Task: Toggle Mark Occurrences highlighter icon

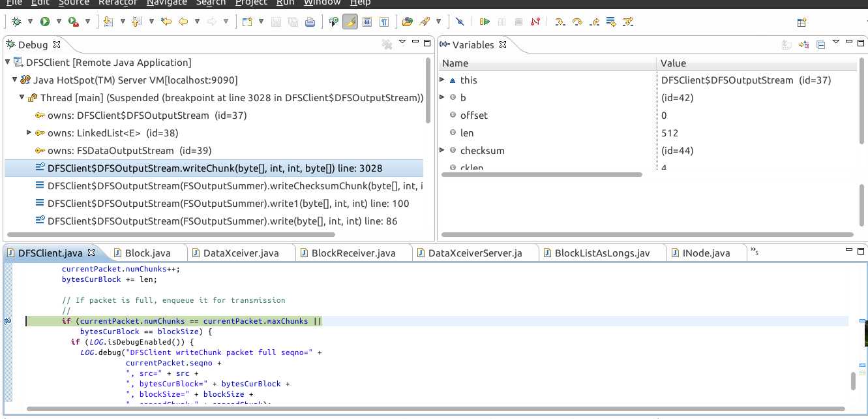Action: (350, 22)
